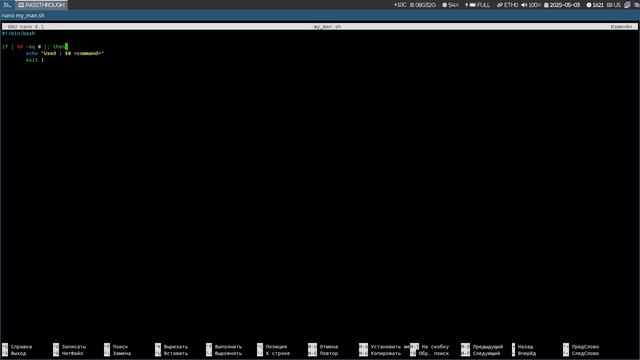Select the 'nano my_man.sh' terminal tab
640x360 pixels.
[x=23, y=16]
